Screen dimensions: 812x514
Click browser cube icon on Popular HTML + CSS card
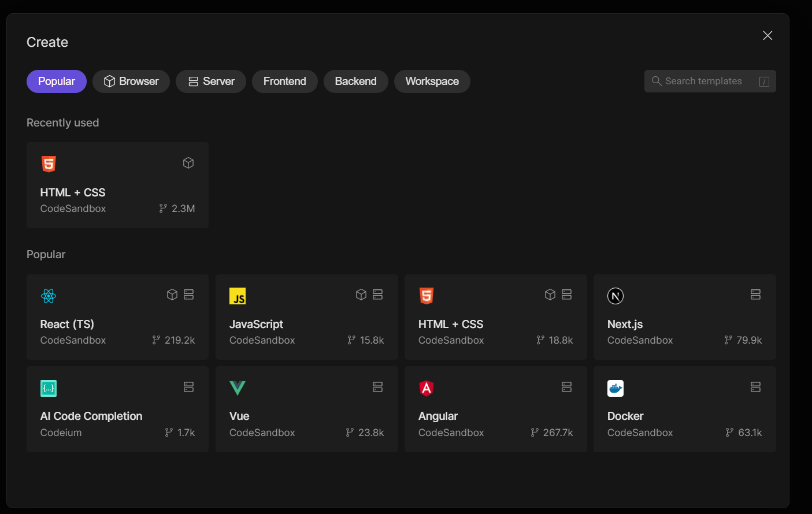(550, 295)
